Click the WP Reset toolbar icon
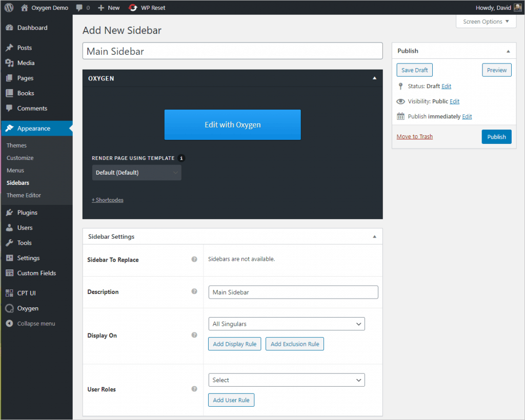 [132, 7]
